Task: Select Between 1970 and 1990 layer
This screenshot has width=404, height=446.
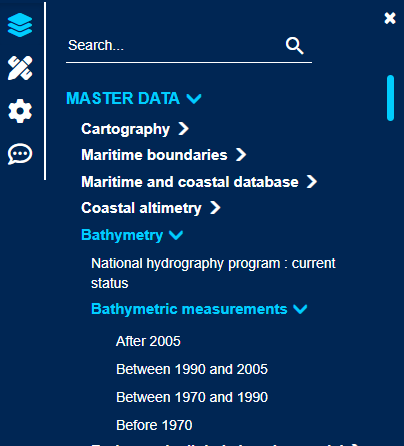Action: click(x=192, y=397)
